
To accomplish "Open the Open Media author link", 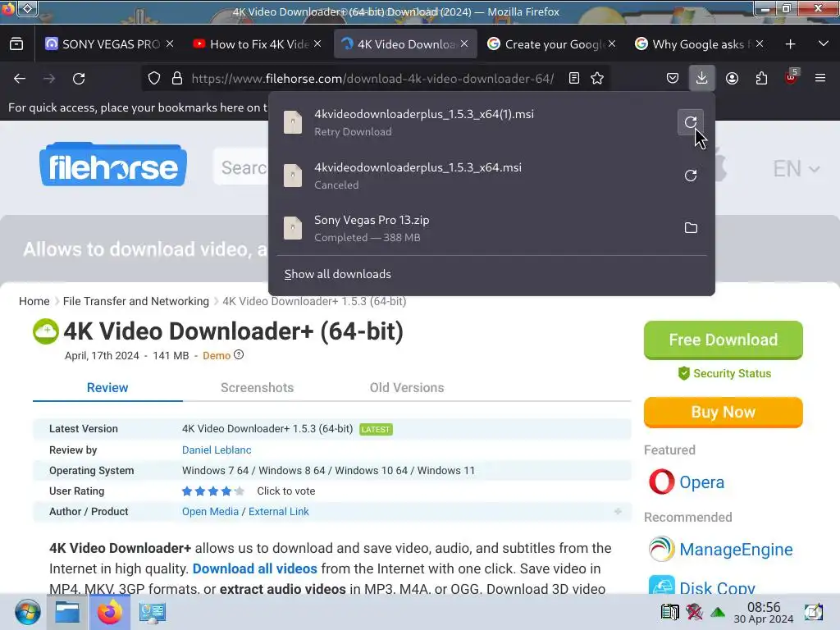I will point(210,512).
